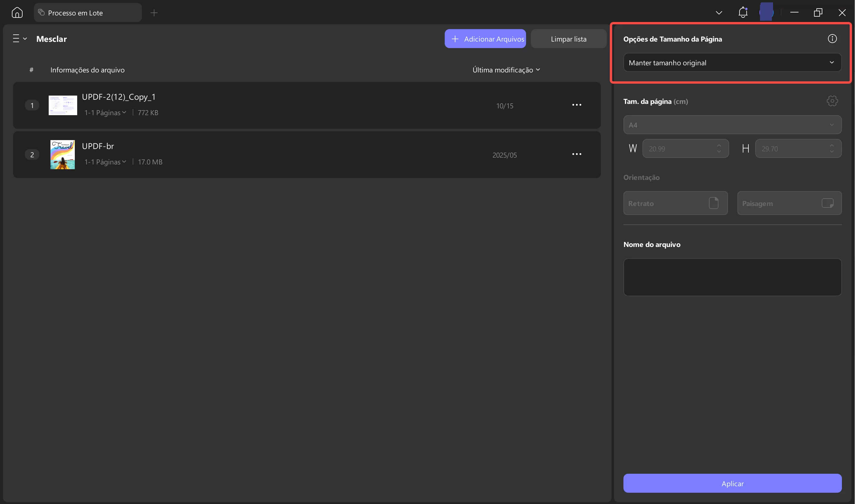Viewport: 855px width, 504px height.
Task: Click the Nome do arquivo text field
Action: 732,277
